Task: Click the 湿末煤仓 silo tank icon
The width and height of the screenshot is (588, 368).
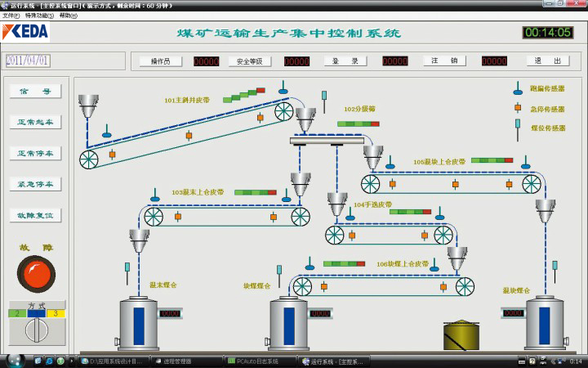Action: point(137,321)
